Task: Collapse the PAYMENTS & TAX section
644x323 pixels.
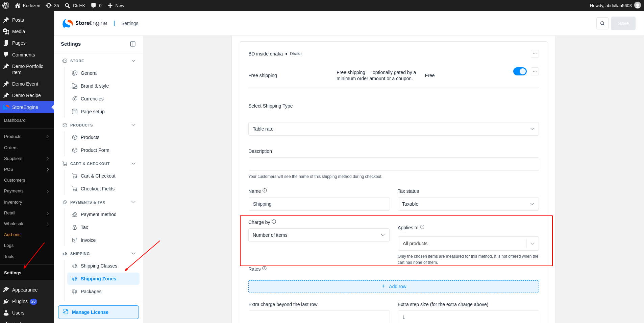Action: pyautogui.click(x=133, y=202)
